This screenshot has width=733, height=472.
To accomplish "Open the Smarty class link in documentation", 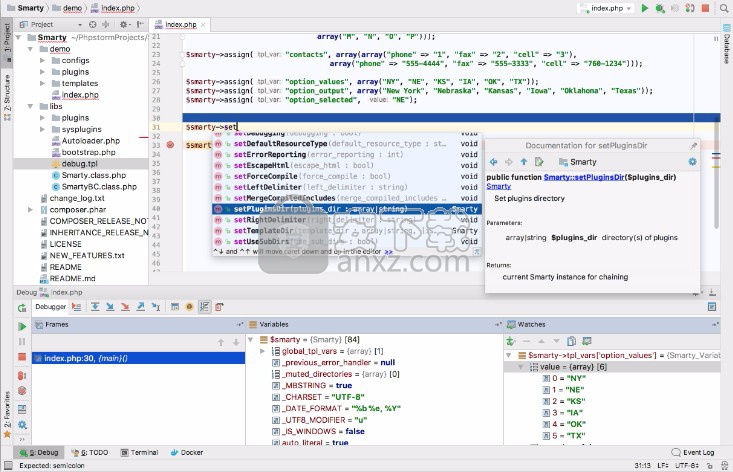I will [498, 186].
